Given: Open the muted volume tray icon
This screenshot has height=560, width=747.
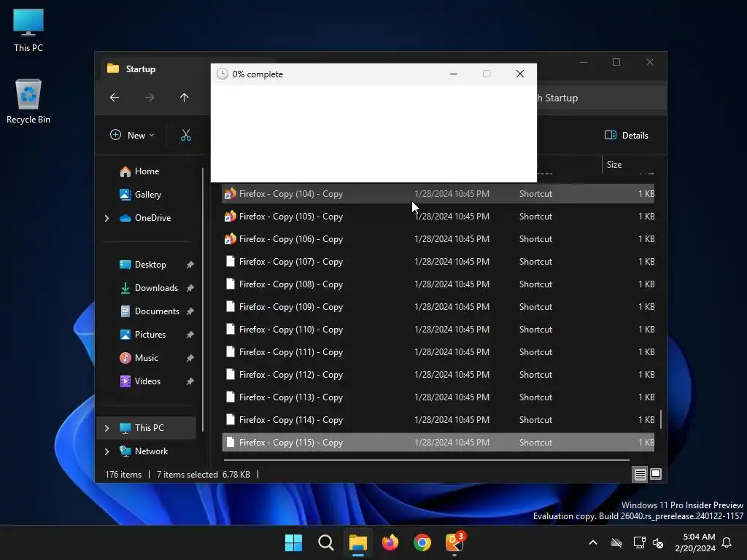Looking at the screenshot, I should (659, 542).
